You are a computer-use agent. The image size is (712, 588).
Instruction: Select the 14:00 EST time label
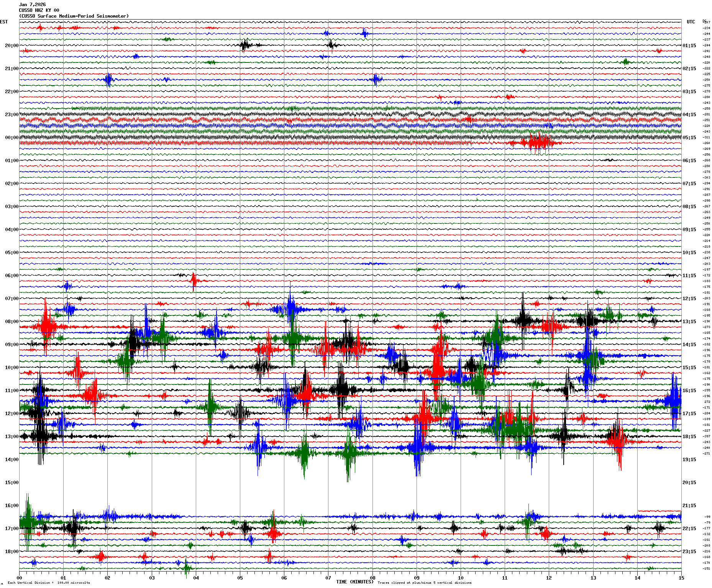click(x=11, y=460)
